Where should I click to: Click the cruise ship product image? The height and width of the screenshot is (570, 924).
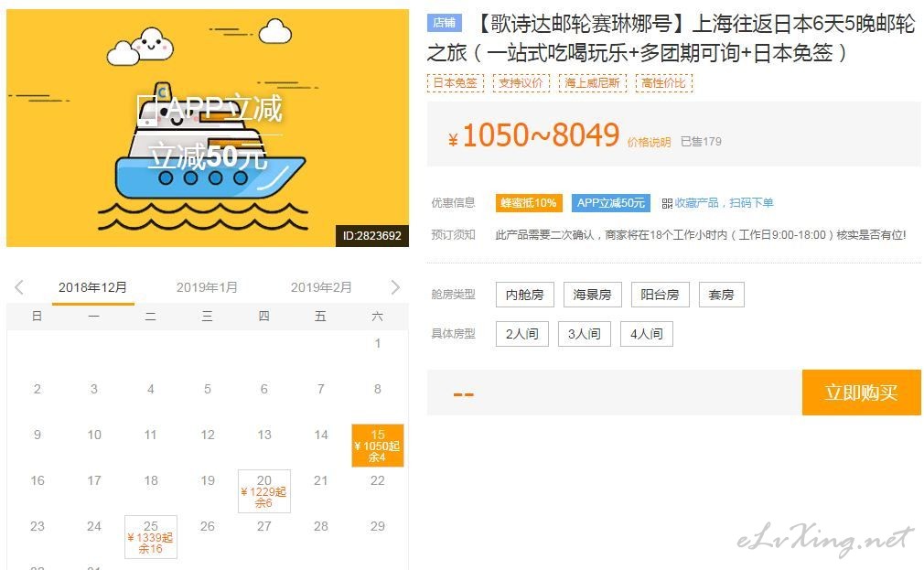click(x=208, y=128)
